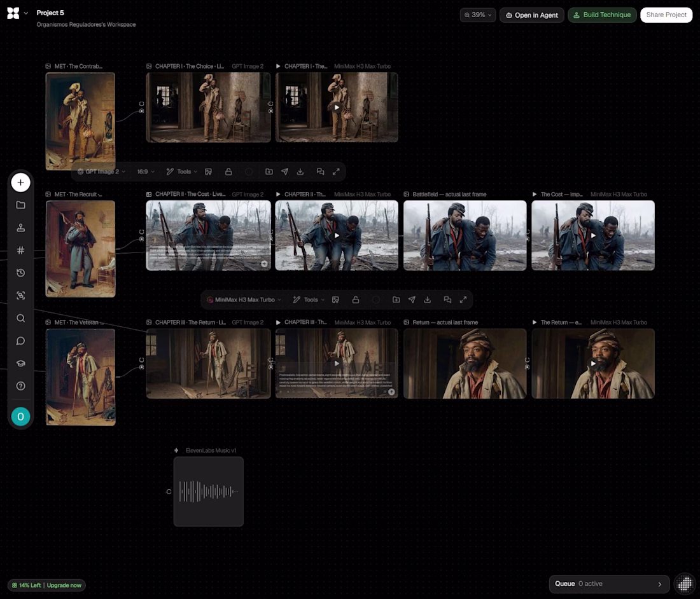Viewport: 700px width, 599px height.
Task: Click the hashtag icon in the left sidebar
Action: coord(20,250)
